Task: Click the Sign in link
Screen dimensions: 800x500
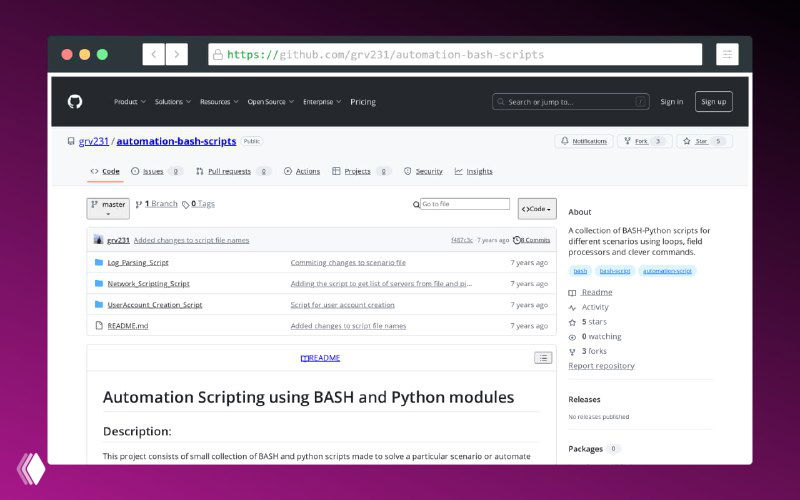Action: click(671, 102)
